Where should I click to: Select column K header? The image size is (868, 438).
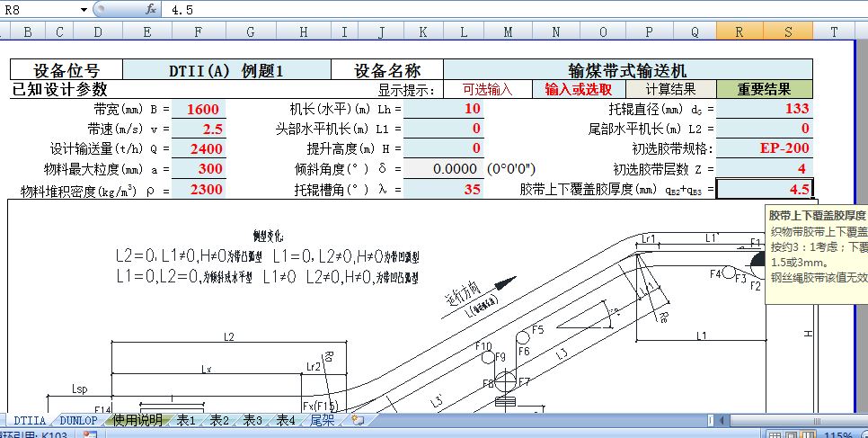422,31
